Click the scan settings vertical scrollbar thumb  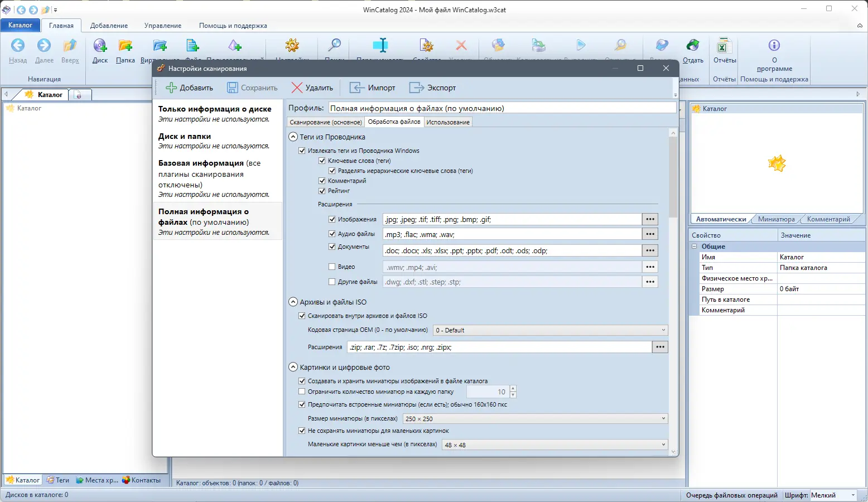pyautogui.click(x=673, y=177)
